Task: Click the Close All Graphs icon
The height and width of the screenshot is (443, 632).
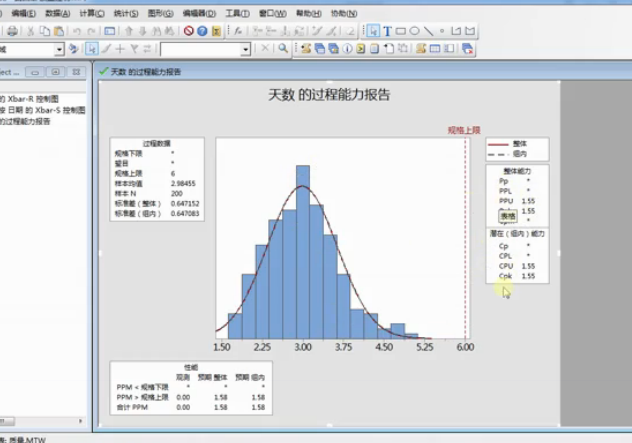Action: coord(468,49)
